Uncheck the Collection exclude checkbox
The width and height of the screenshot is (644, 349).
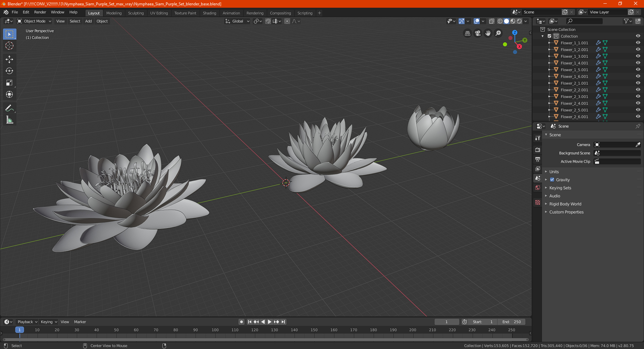point(549,36)
